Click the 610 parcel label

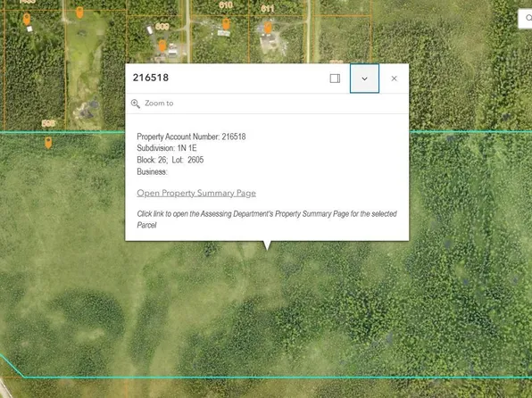point(226,5)
